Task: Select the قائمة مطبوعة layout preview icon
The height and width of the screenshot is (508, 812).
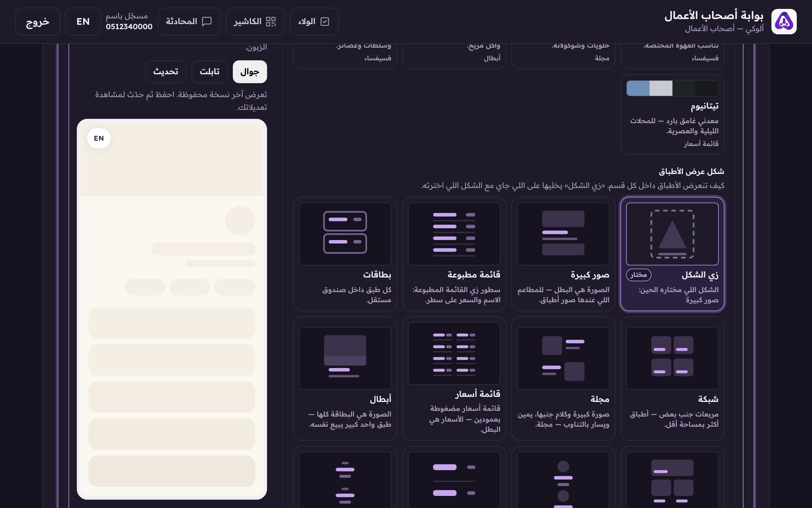Action: click(x=454, y=234)
